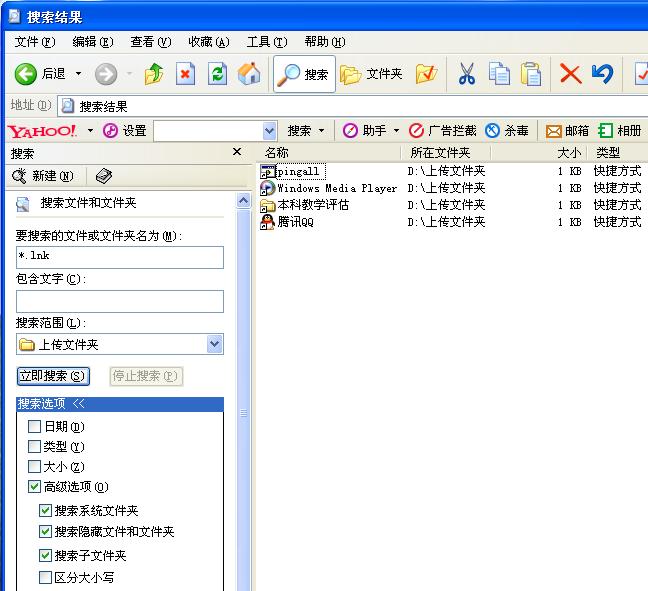648x591 pixels.
Task: Open the 搜索范围 上传文件夹 dropdown
Action: pyautogui.click(x=214, y=344)
